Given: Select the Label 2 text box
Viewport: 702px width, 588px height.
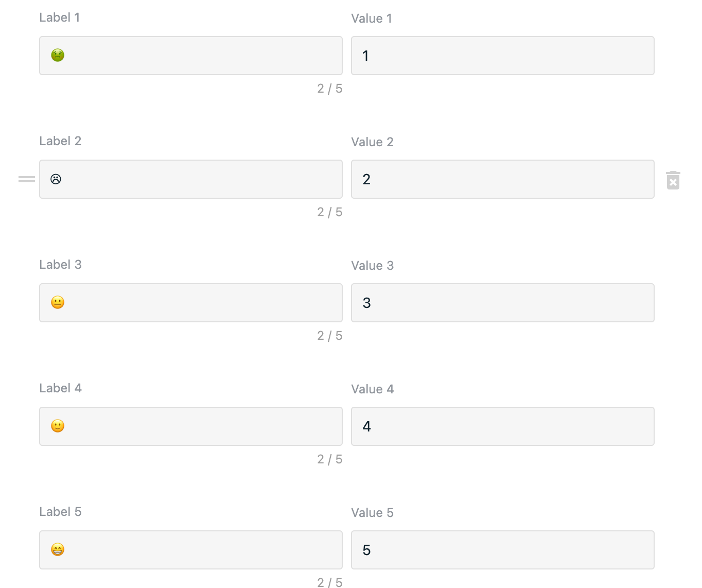Looking at the screenshot, I should tap(191, 179).
